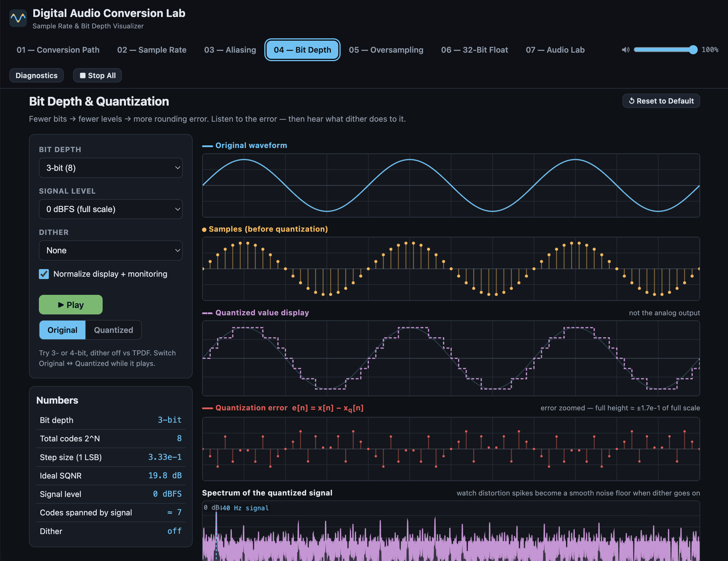Screen dimensions: 728x561
Task: Mute audio with the speaker icon
Action: tap(625, 50)
